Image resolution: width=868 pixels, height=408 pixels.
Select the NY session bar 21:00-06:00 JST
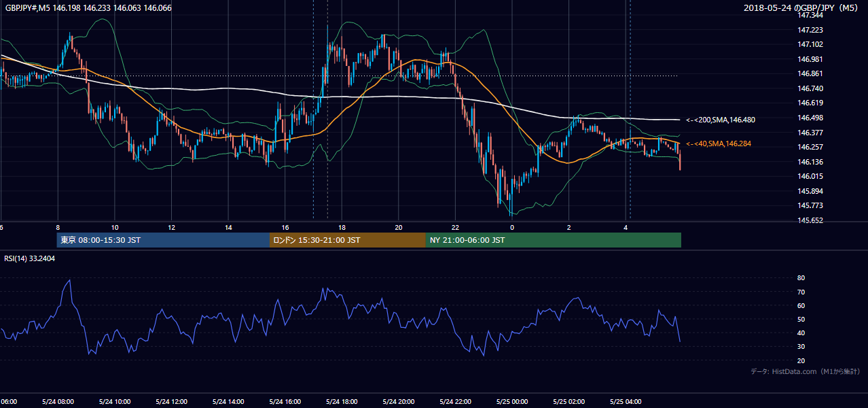(553, 240)
